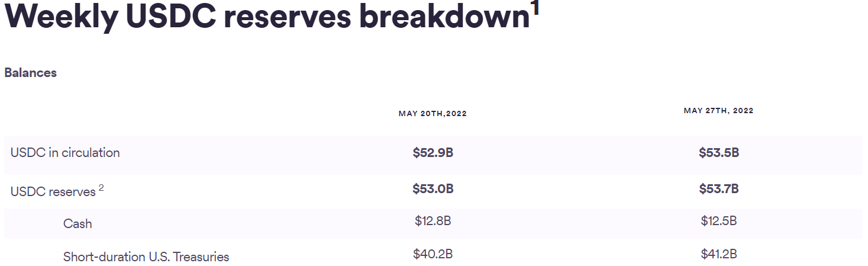This screenshot has height=266, width=868.
Task: Select the $53.7B reserves value
Action: [x=718, y=190]
